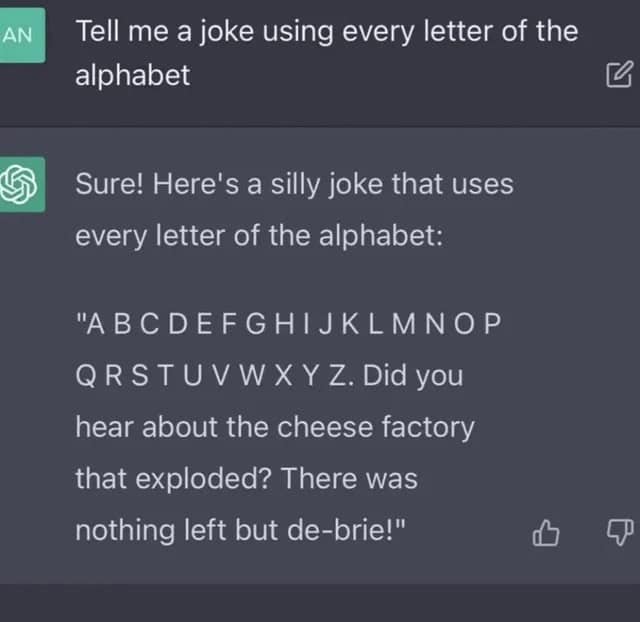Click the words "Did you" after the alphabet
Viewport: 640px width, 622px height.
[x=414, y=377]
